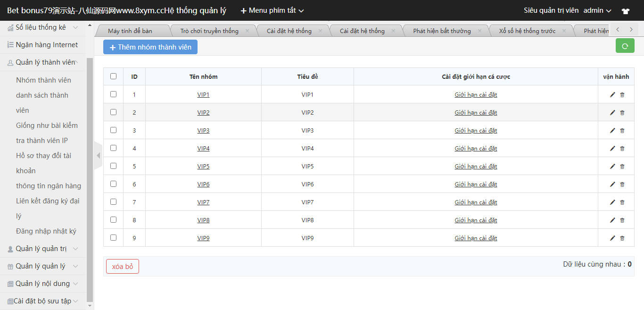Screen dimensions: 644x310
Task: Switch to the first Cài đặt hệ thống tab
Action: coord(289,31)
